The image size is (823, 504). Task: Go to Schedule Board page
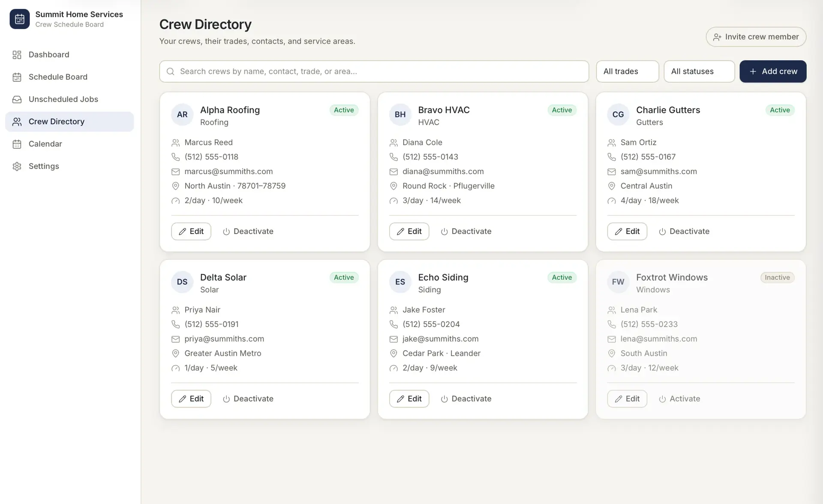(x=69, y=77)
